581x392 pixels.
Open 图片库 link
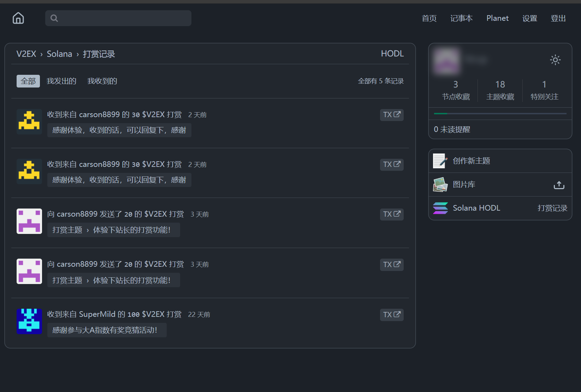464,185
